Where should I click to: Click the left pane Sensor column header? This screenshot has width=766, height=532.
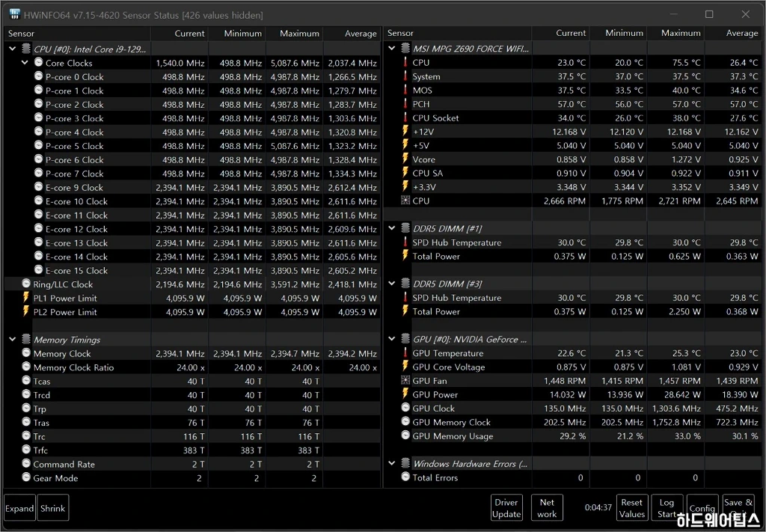tap(77, 34)
